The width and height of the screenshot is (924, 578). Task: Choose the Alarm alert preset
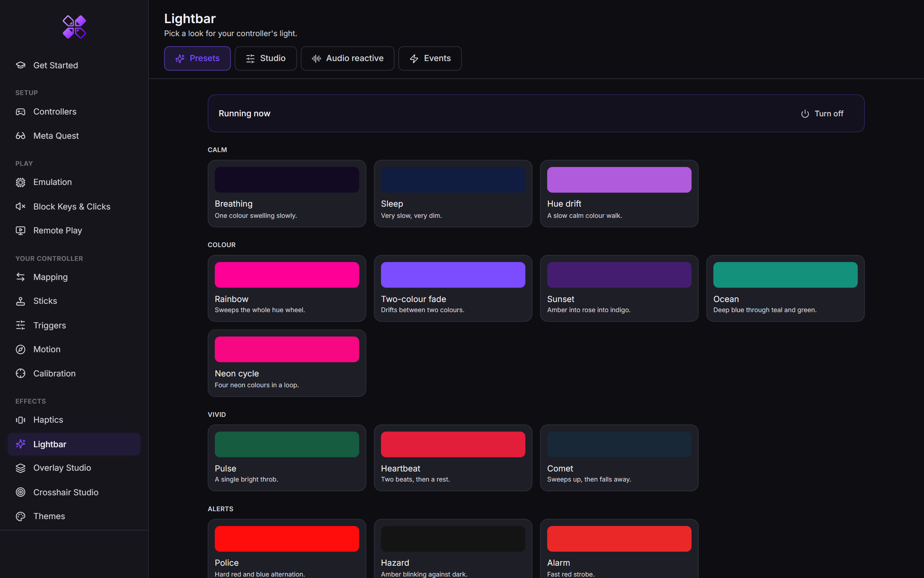click(619, 549)
